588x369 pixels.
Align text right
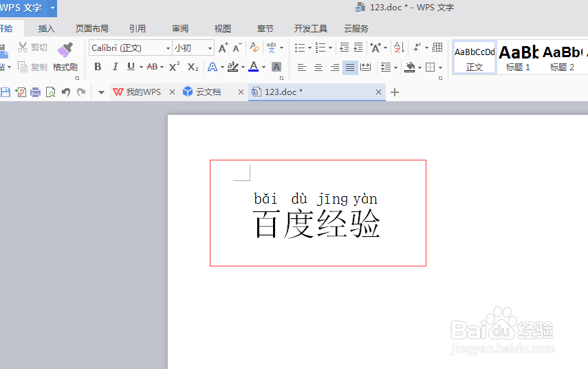334,67
